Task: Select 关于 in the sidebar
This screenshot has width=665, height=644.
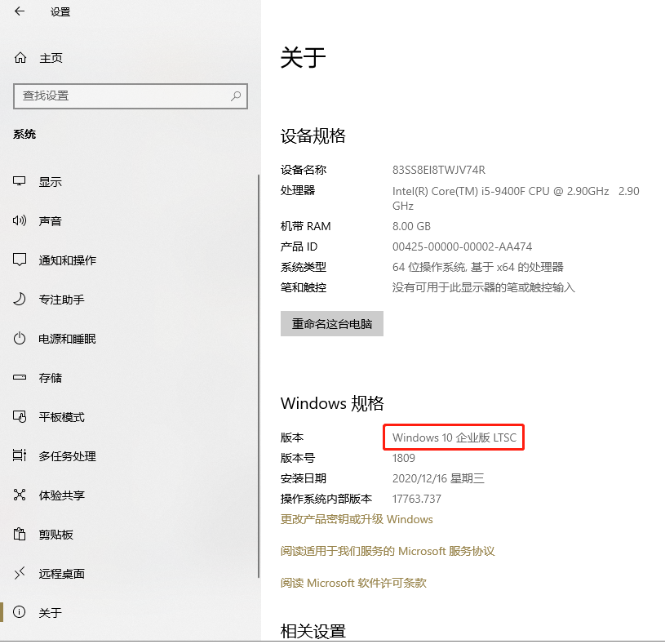Action: 50,613
